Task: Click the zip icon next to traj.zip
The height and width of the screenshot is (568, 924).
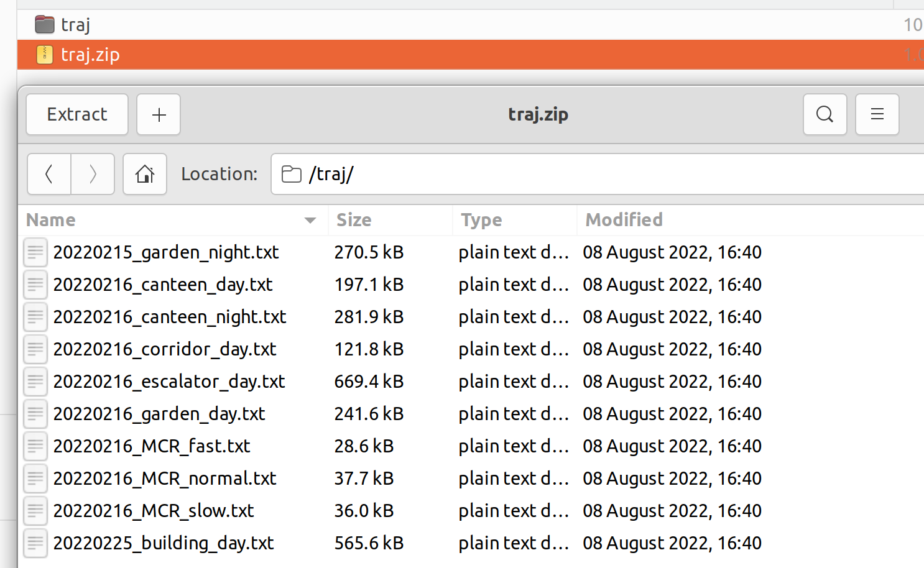Action: pyautogui.click(x=44, y=55)
